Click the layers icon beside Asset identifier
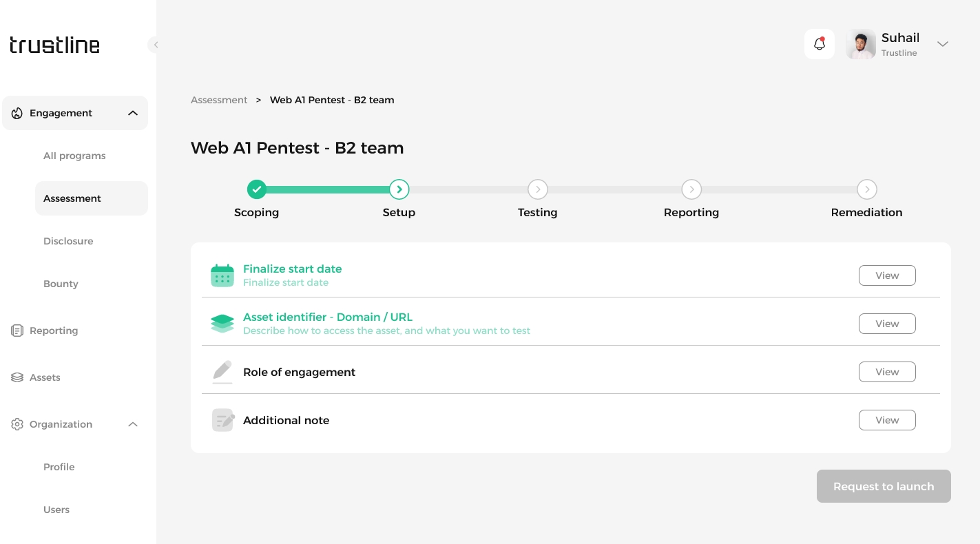 222,324
